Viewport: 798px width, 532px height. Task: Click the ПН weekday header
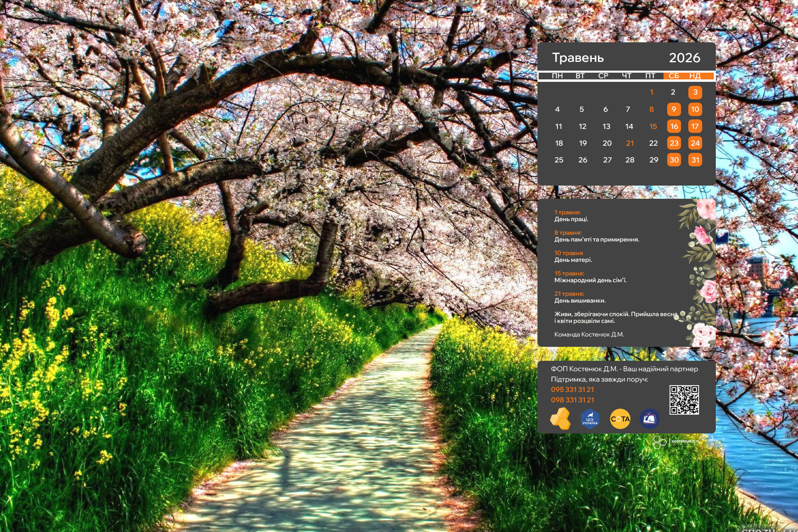(x=557, y=76)
